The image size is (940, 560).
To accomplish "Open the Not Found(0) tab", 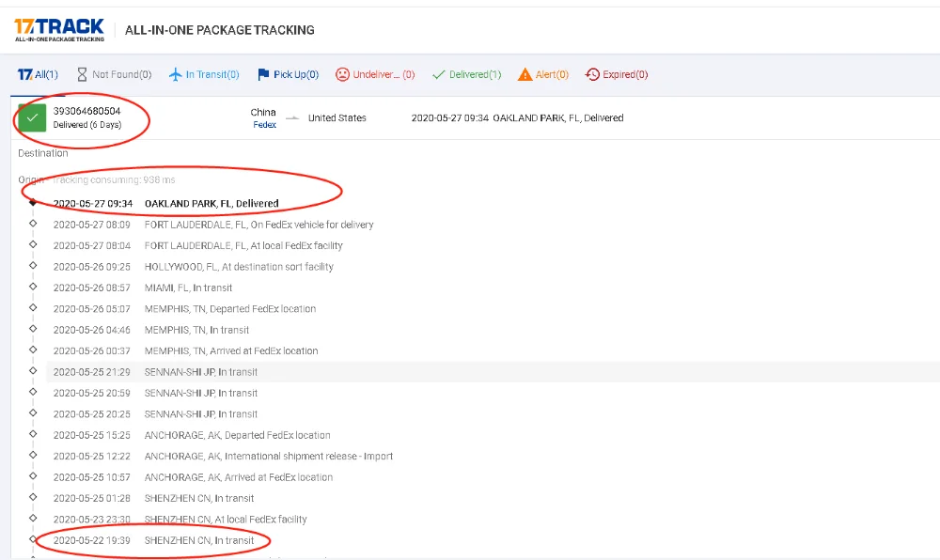I will tap(114, 74).
